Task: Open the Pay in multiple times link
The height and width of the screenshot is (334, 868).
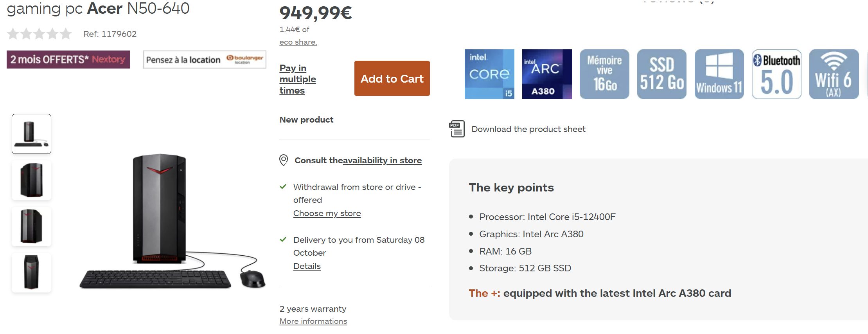Action: pos(298,79)
